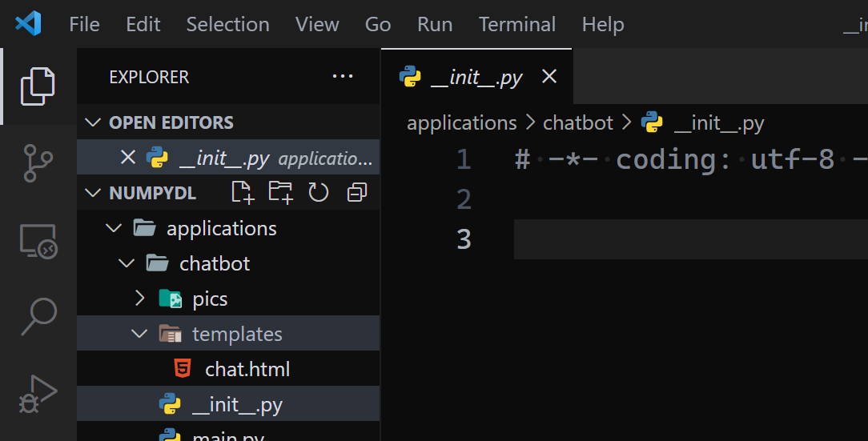This screenshot has width=868, height=441.
Task: Refresh the NUMPYDL explorer
Action: pos(319,193)
